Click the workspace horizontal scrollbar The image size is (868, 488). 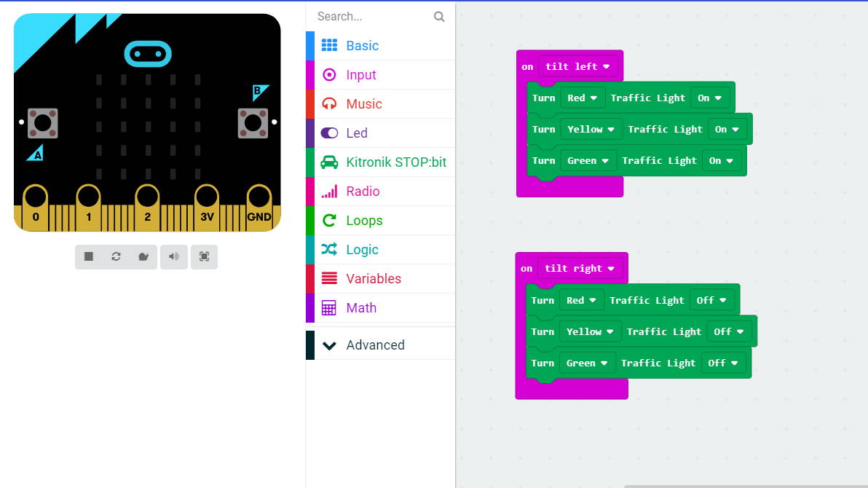(x=746, y=486)
